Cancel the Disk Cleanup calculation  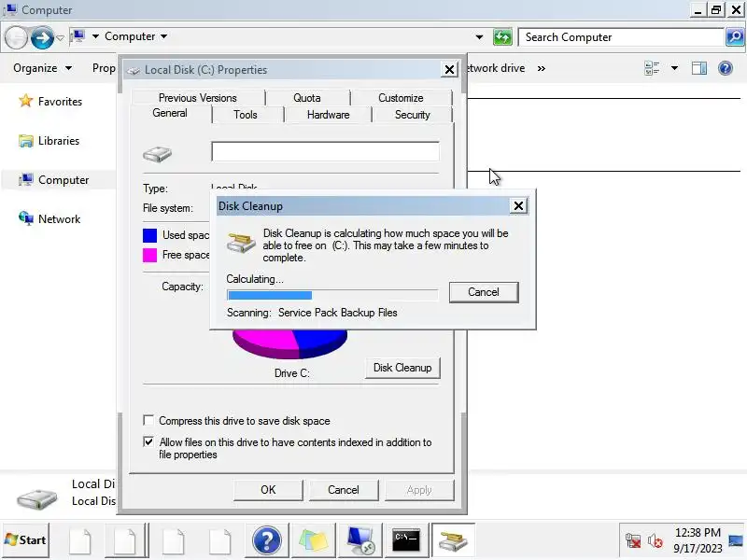point(484,292)
